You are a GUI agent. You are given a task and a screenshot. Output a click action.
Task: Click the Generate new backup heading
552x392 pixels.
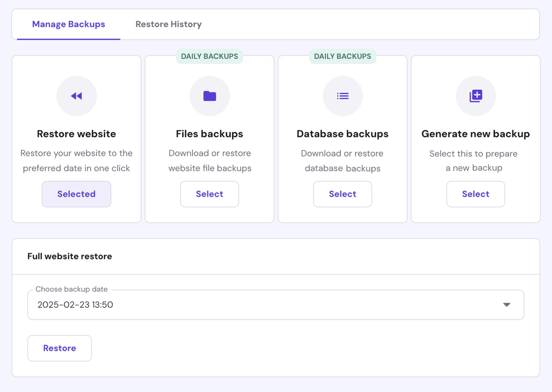pos(476,134)
